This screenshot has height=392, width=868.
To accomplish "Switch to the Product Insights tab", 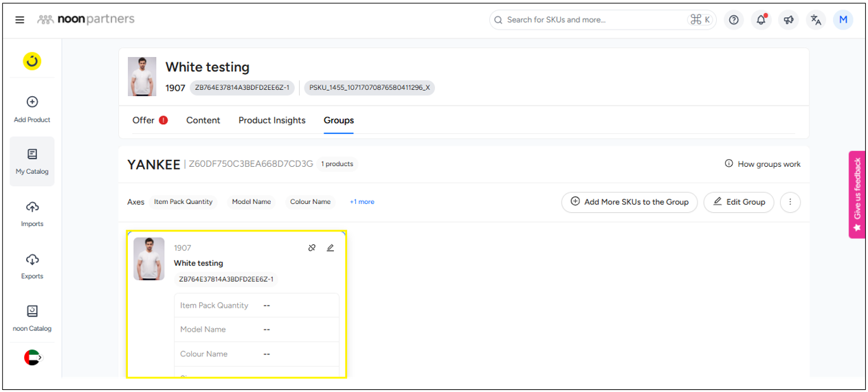I will coord(271,120).
